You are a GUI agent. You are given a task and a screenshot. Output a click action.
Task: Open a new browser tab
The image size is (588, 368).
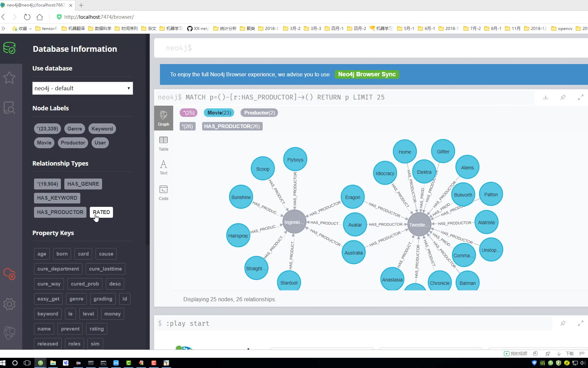tap(81, 5)
